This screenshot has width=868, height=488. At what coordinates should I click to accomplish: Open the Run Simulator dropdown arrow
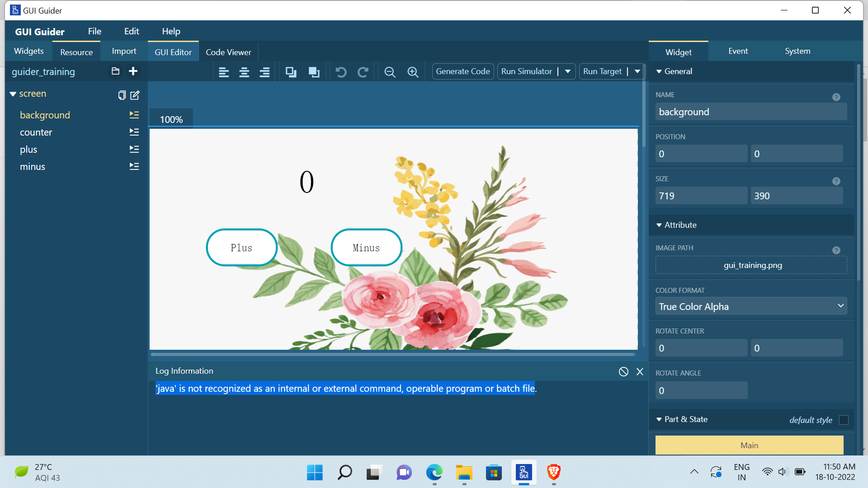click(x=568, y=71)
